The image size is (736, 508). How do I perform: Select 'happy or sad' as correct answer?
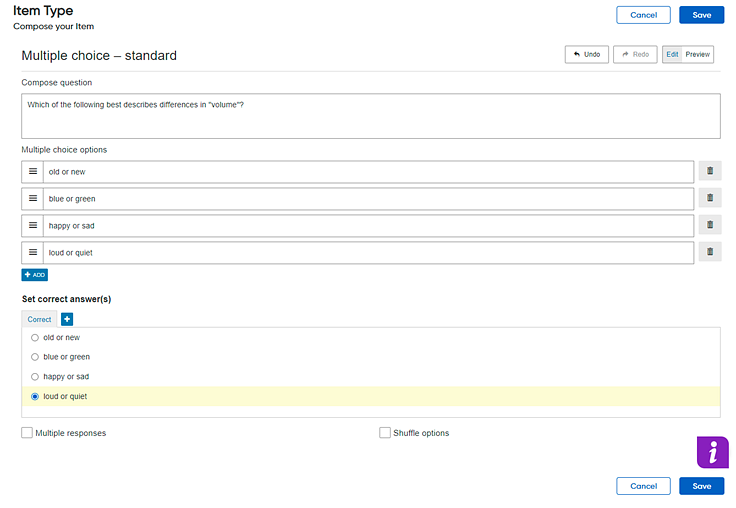(x=35, y=377)
